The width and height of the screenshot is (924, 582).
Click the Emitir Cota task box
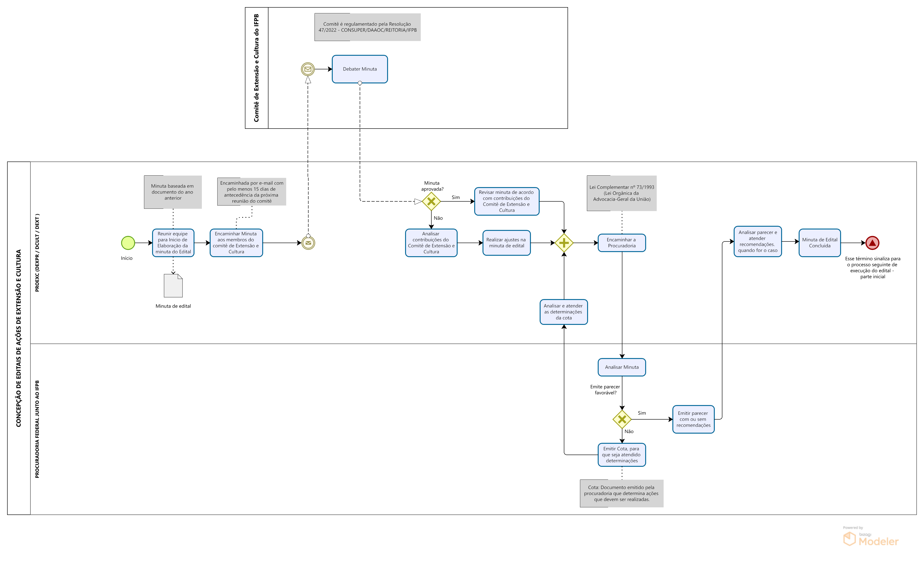(x=622, y=455)
